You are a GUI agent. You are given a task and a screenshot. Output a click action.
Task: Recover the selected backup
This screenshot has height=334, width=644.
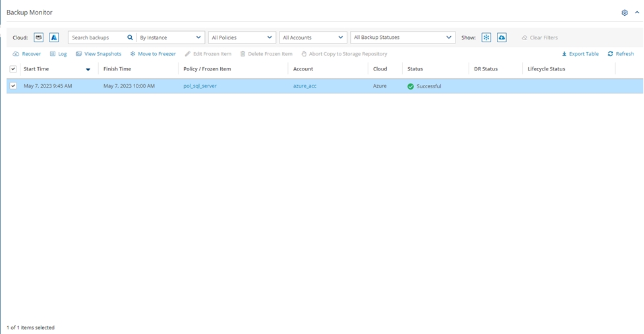point(27,54)
